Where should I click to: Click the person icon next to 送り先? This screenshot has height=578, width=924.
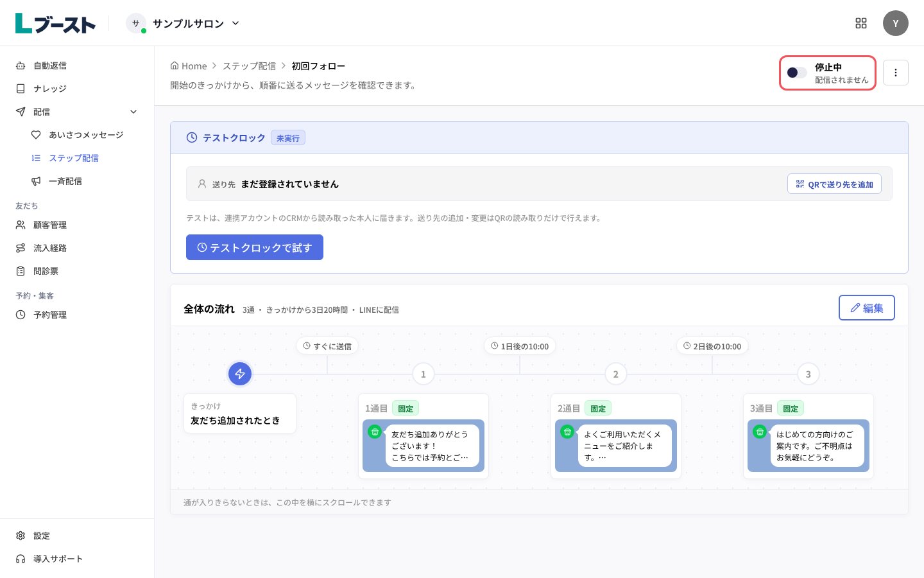(x=202, y=184)
